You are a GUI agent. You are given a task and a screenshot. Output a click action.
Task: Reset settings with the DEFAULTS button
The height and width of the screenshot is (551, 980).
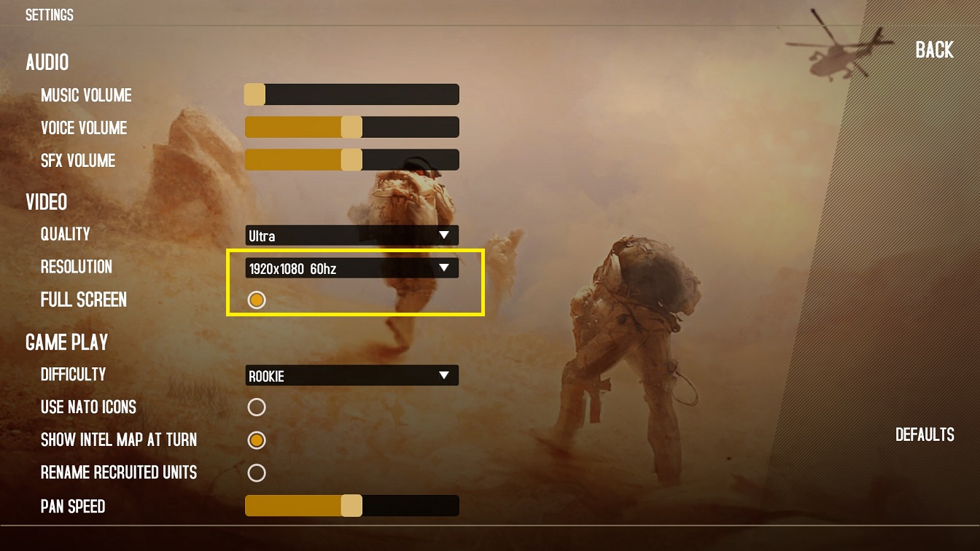pos(925,434)
